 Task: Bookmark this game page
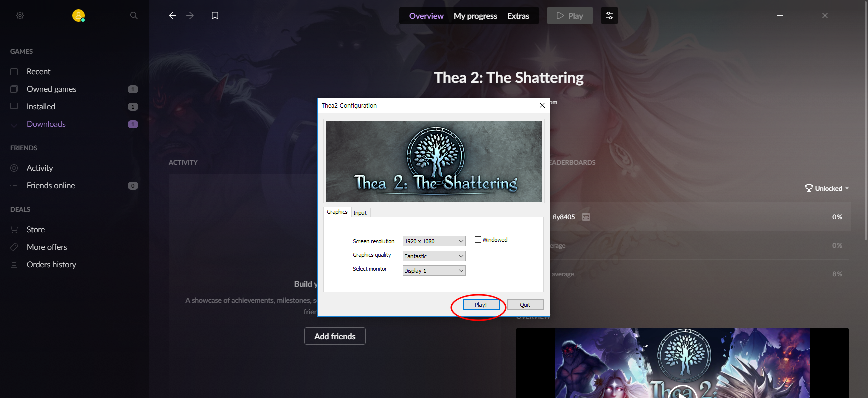pyautogui.click(x=215, y=16)
